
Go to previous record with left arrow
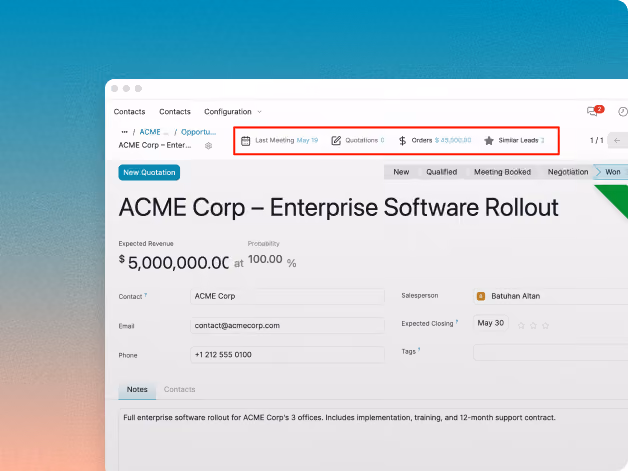(x=617, y=140)
